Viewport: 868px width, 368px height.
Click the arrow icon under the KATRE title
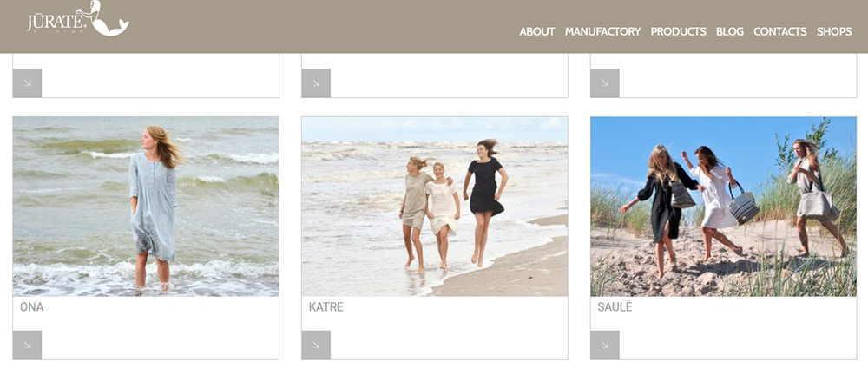[316, 345]
